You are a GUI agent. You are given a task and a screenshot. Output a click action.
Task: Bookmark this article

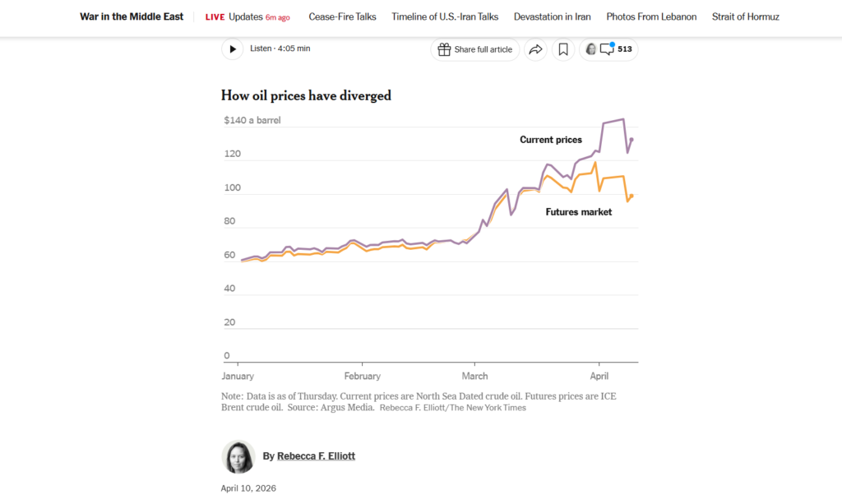[563, 49]
